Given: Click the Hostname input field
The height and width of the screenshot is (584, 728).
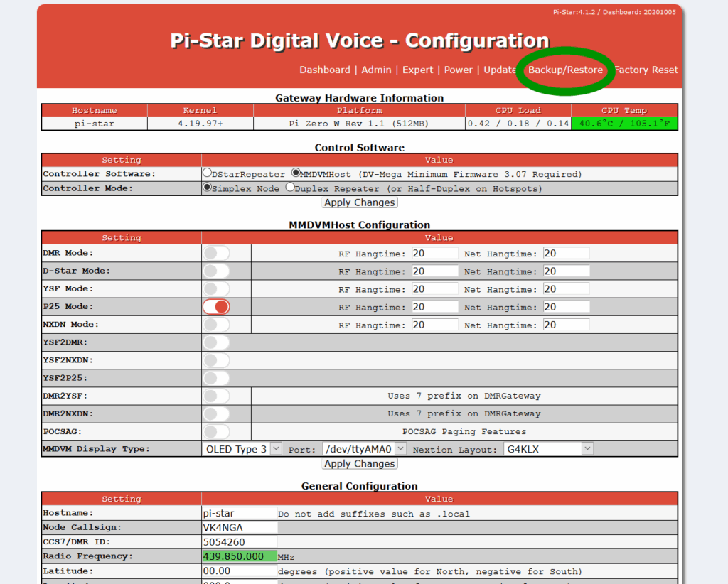Looking at the screenshot, I should tap(240, 513).
